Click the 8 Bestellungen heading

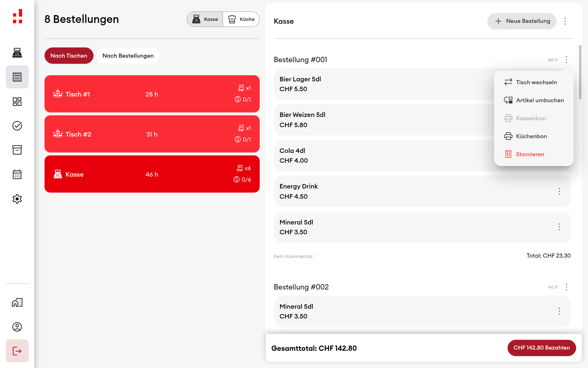[82, 19]
